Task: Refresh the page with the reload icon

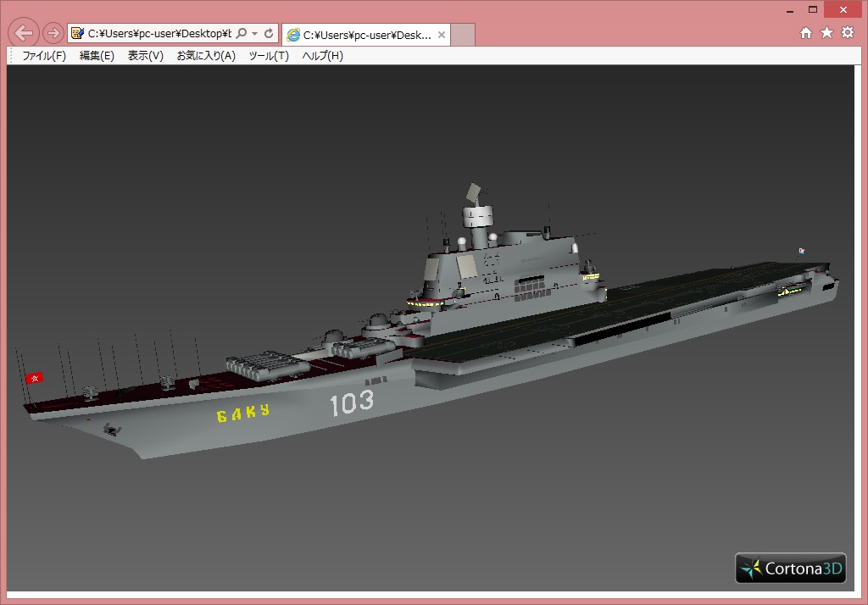Action: (x=269, y=34)
